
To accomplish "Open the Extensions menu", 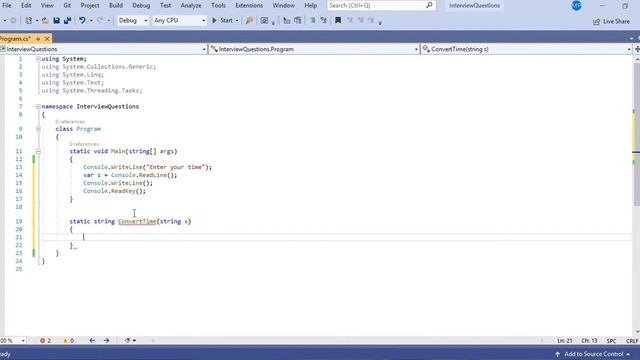I will tap(249, 5).
